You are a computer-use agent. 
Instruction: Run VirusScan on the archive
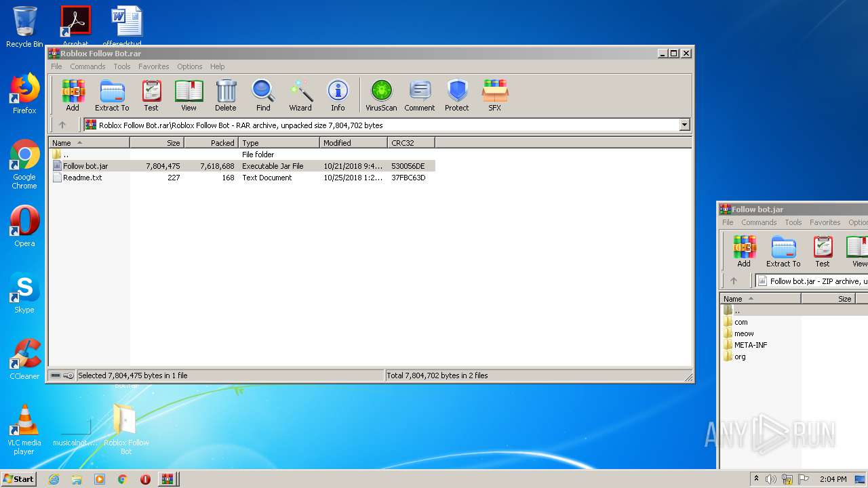pyautogui.click(x=381, y=95)
